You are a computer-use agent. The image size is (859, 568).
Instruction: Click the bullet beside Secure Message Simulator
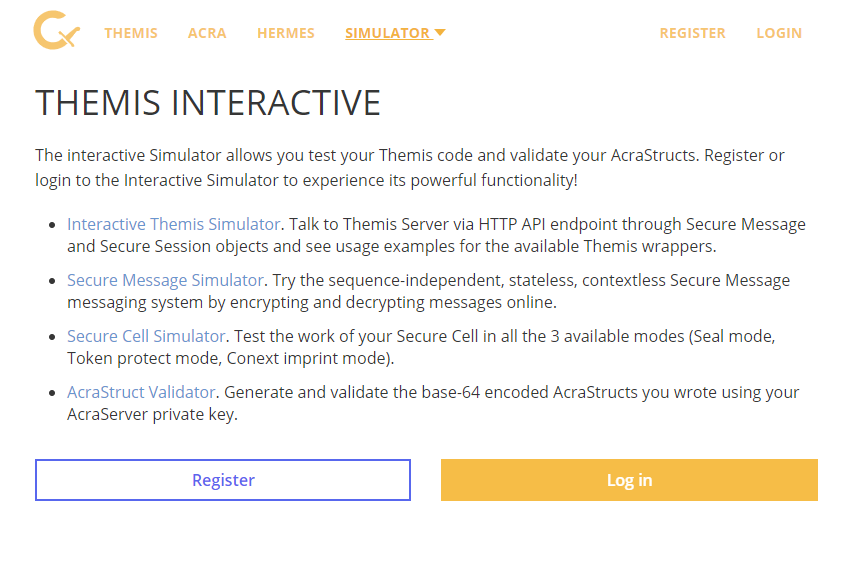pos(52,281)
